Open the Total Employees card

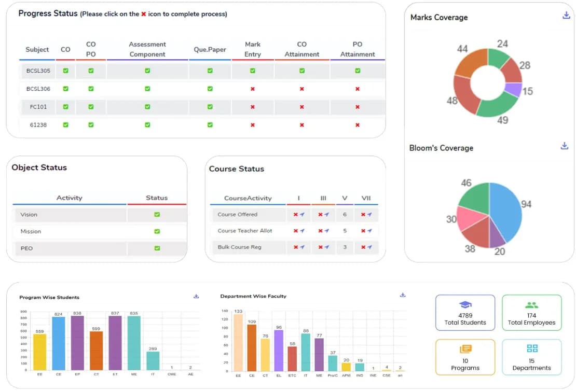[x=531, y=313]
